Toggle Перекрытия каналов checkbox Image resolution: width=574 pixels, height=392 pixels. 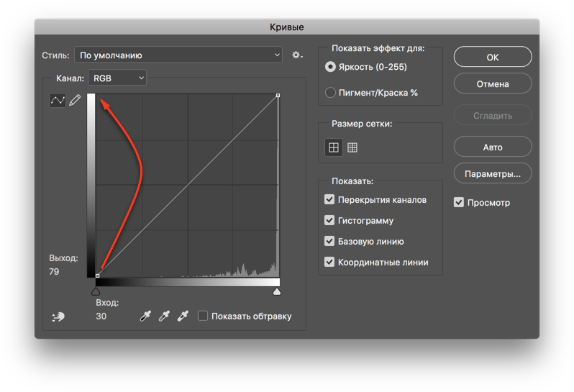pyautogui.click(x=329, y=199)
